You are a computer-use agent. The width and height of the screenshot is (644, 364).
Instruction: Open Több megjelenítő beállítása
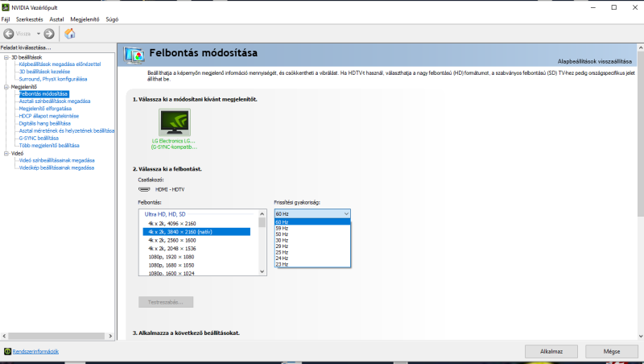[49, 146]
